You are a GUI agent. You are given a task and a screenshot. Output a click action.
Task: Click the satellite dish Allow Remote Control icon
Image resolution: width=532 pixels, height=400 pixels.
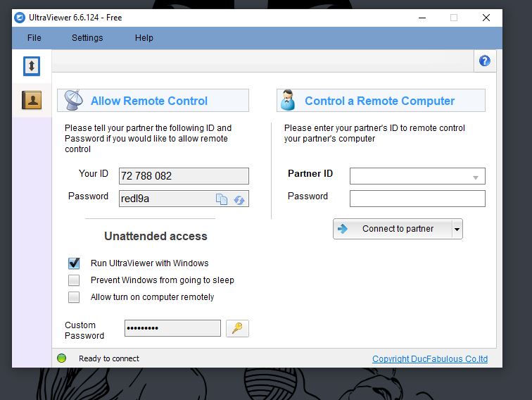pos(73,101)
